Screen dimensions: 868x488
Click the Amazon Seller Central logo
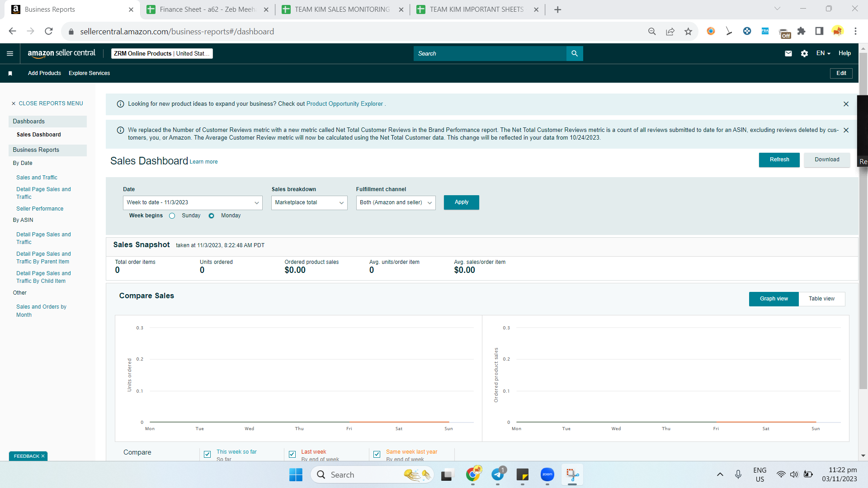tap(61, 53)
